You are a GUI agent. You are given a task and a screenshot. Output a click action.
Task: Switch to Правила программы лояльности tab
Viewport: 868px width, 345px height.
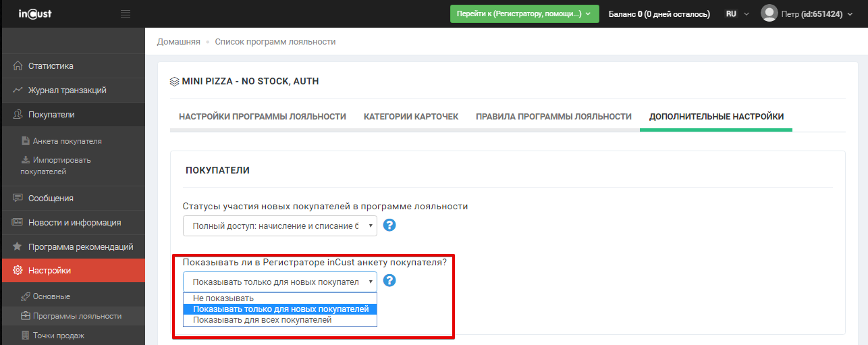click(553, 117)
